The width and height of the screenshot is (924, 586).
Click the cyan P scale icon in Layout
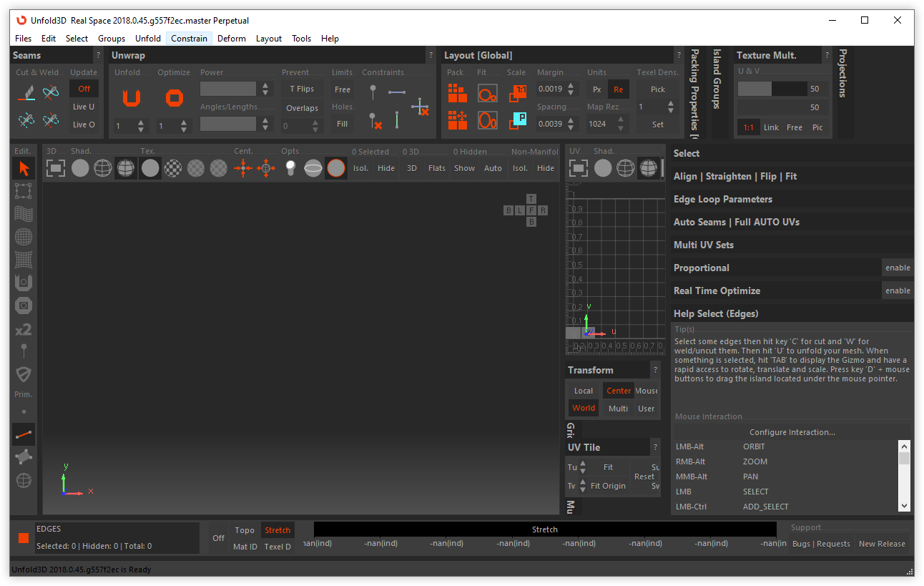(x=518, y=119)
